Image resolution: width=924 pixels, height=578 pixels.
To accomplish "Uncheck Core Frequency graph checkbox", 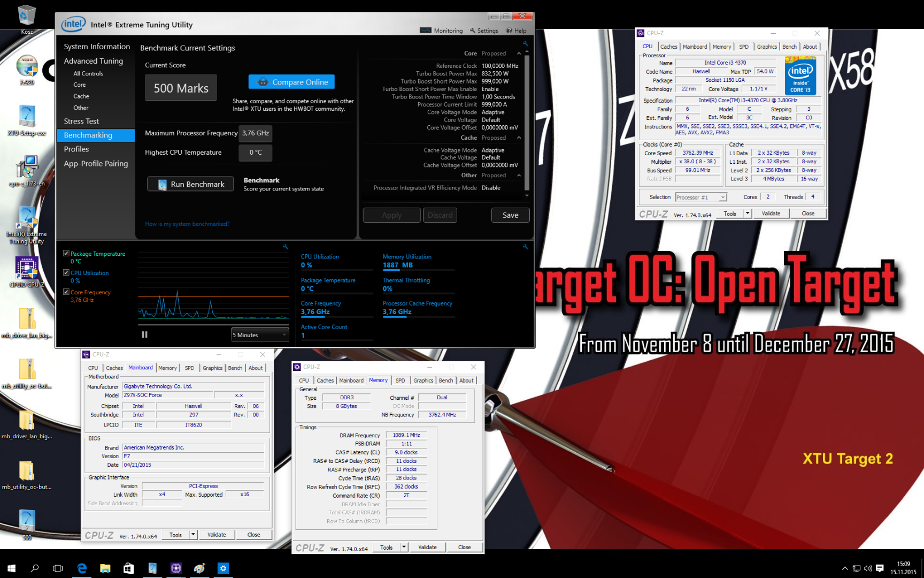I will [66, 292].
